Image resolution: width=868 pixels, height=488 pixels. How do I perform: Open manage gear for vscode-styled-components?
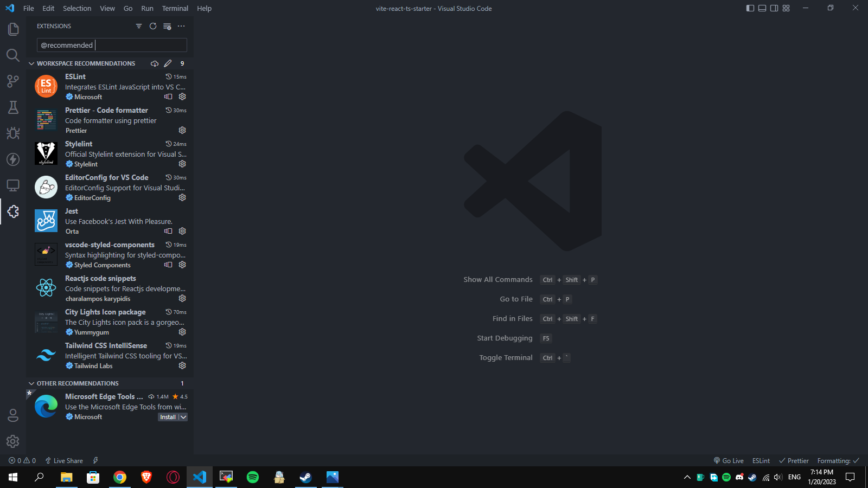point(182,265)
